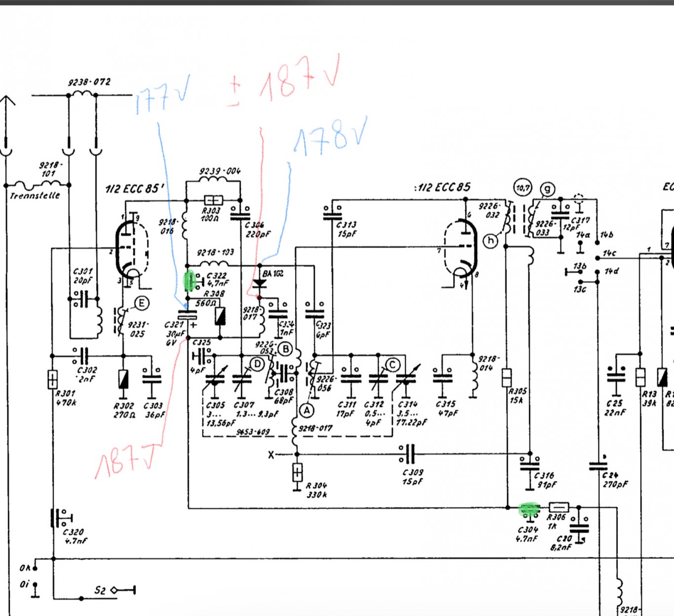The width and height of the screenshot is (674, 616).
Task: Select resistor label R308
Action: (x=214, y=293)
